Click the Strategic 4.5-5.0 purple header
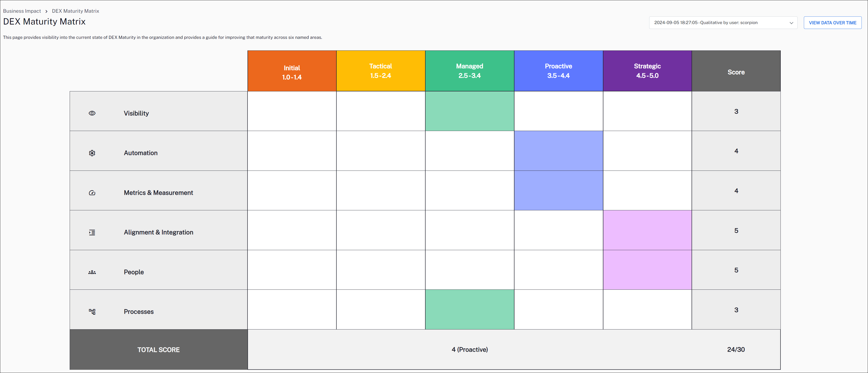 [647, 71]
